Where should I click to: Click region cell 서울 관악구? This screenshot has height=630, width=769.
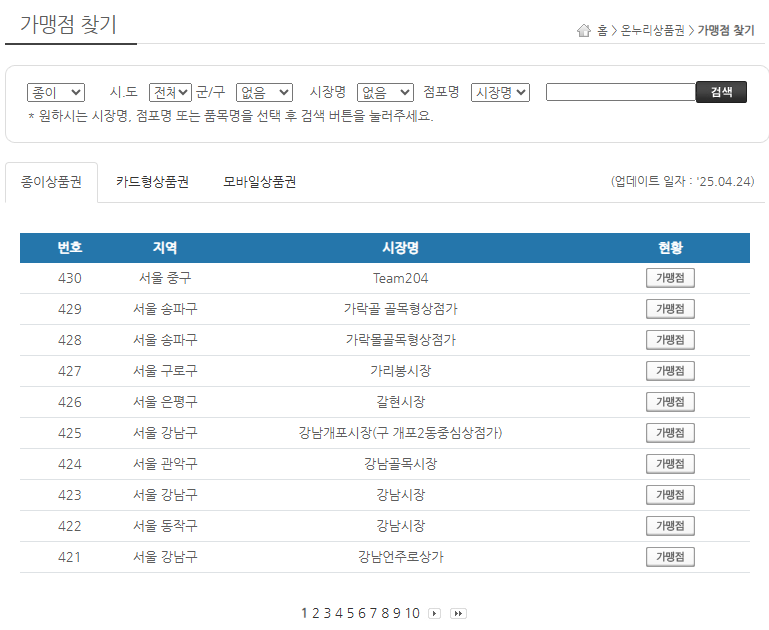pos(165,464)
